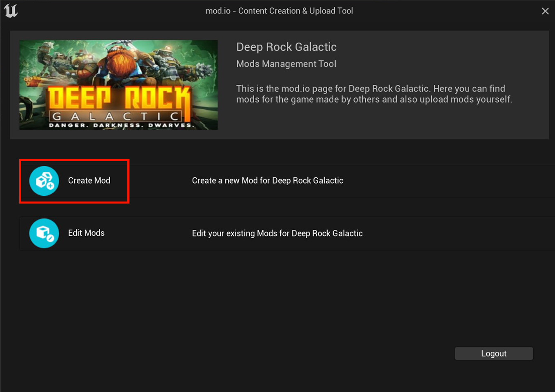The width and height of the screenshot is (555, 392).
Task: Log out using the Logout button
Action: click(494, 354)
